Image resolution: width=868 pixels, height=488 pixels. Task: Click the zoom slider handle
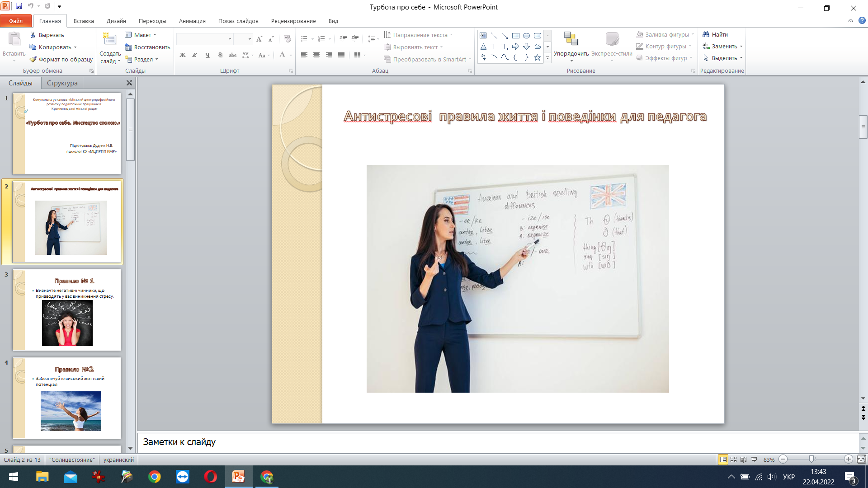pyautogui.click(x=811, y=460)
